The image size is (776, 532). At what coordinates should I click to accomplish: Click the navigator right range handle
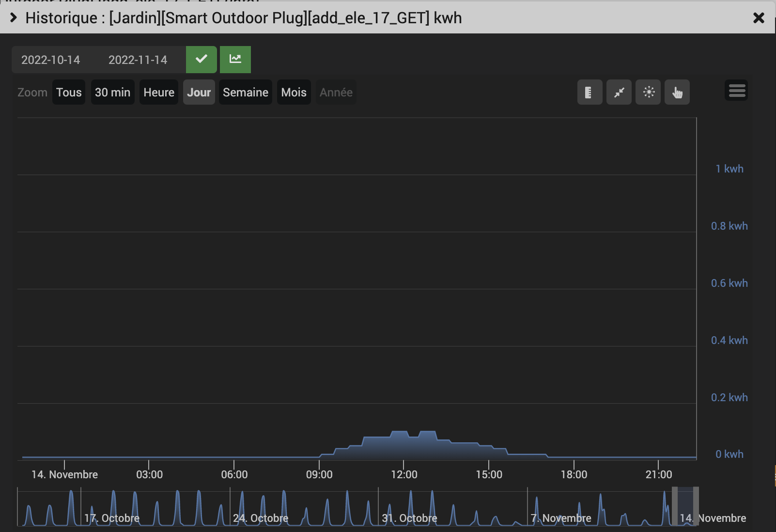(696, 506)
